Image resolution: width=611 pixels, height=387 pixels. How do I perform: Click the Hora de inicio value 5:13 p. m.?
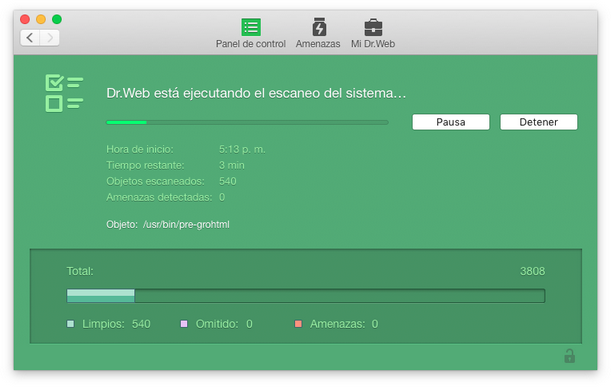242,149
